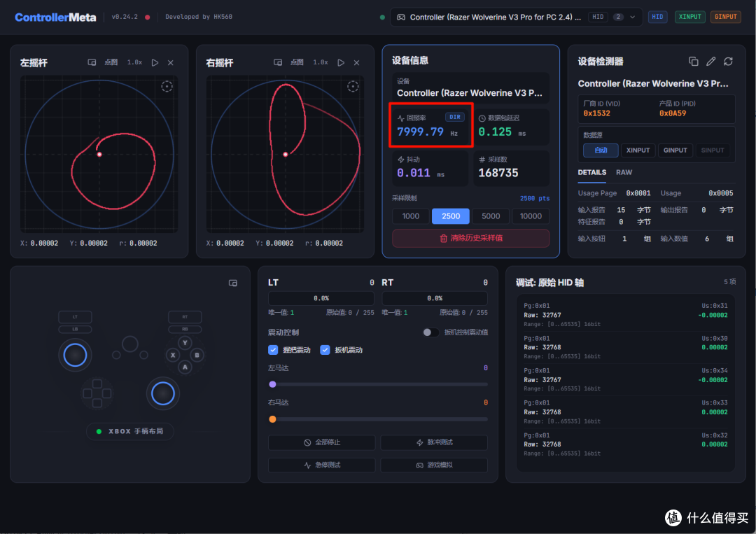Open the controller device dropdown
Viewport: 756px width, 534px height.
click(516, 17)
